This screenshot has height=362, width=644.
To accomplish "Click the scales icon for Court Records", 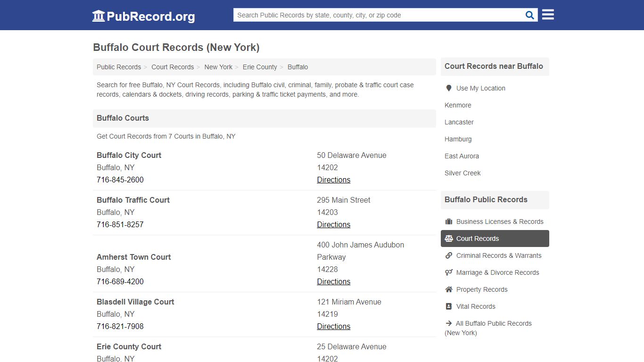I will click(x=449, y=239).
